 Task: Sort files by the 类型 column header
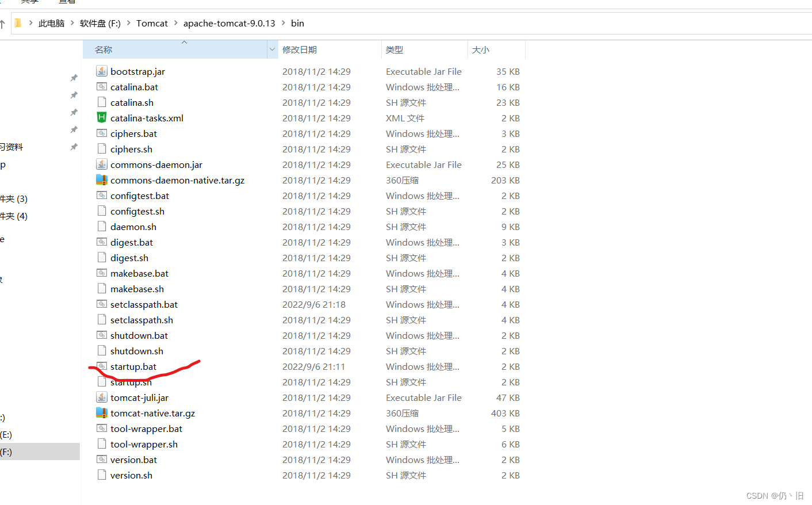click(424, 49)
